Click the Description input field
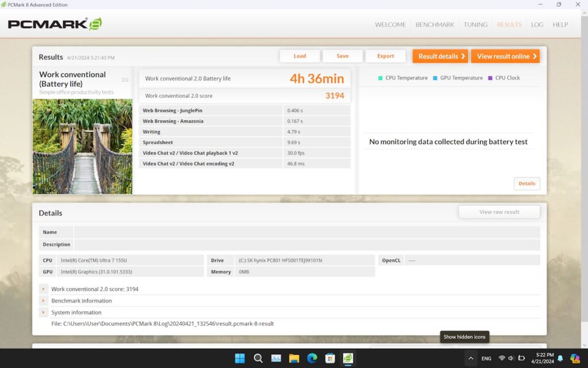The image size is (588, 368). coord(307,244)
